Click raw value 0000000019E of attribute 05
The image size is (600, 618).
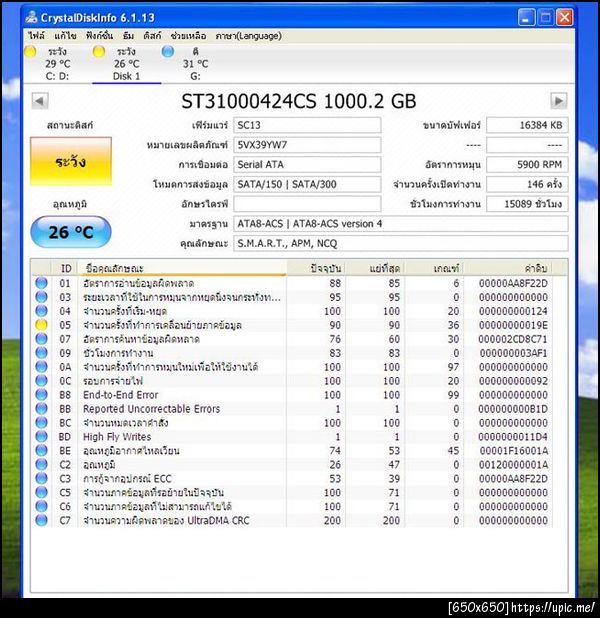(513, 325)
